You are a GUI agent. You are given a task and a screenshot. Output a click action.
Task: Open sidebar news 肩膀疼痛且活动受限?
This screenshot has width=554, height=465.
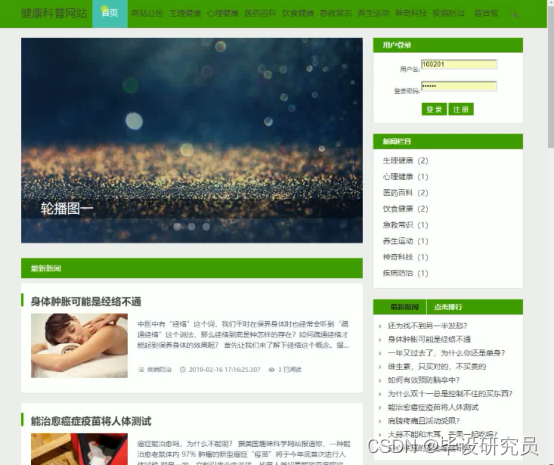(x=424, y=421)
